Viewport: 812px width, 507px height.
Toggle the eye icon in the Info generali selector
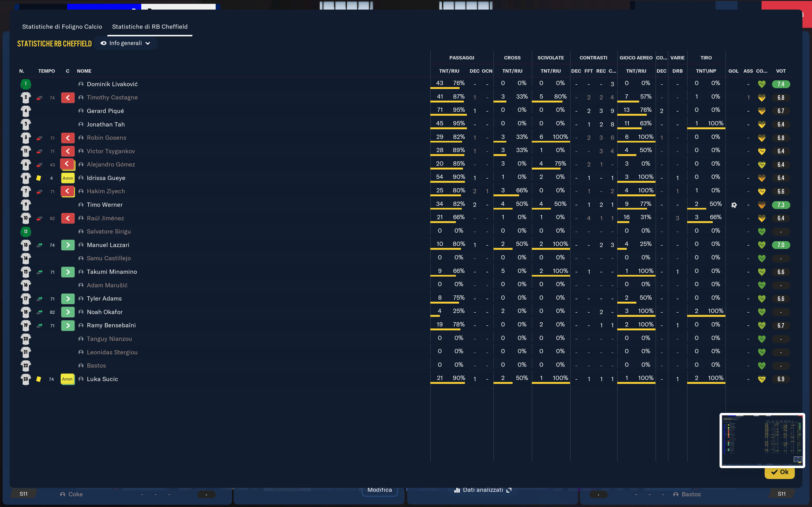pyautogui.click(x=103, y=43)
